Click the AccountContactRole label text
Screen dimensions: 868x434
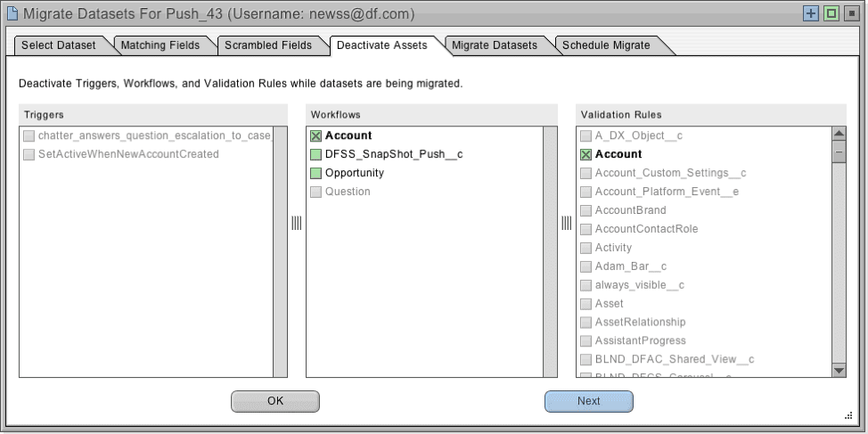coord(647,229)
